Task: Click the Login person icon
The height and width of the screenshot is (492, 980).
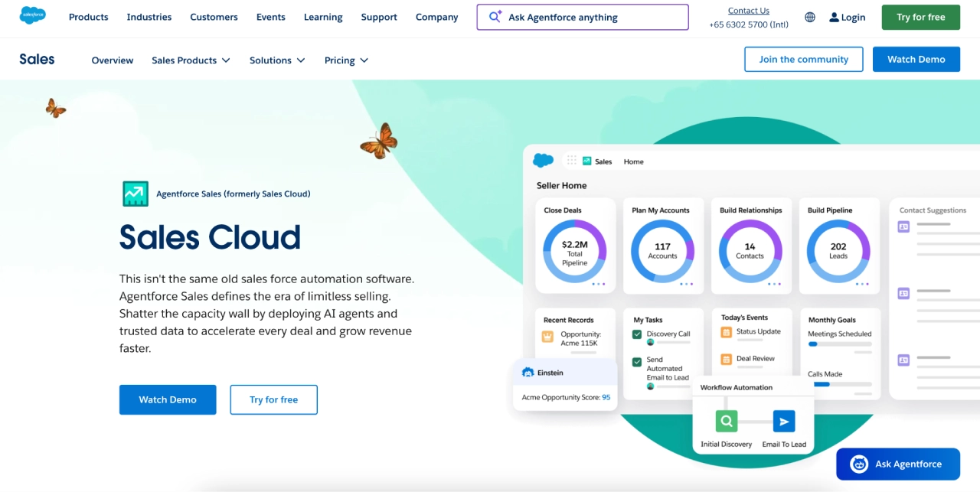Action: click(834, 17)
